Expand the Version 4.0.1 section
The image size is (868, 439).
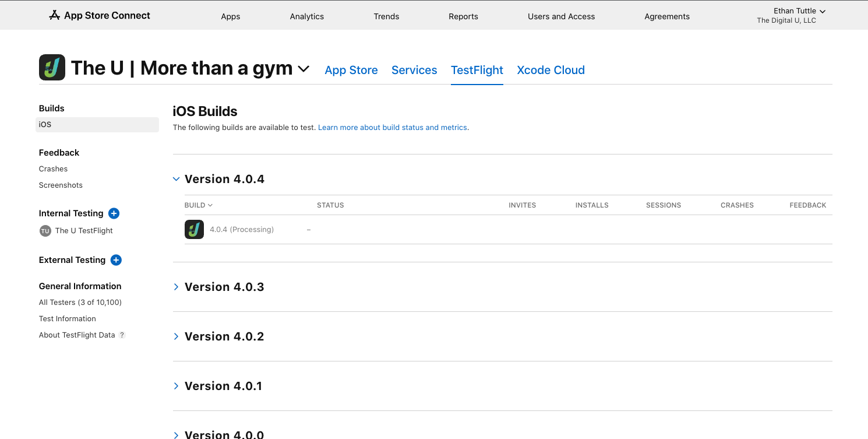tap(176, 386)
